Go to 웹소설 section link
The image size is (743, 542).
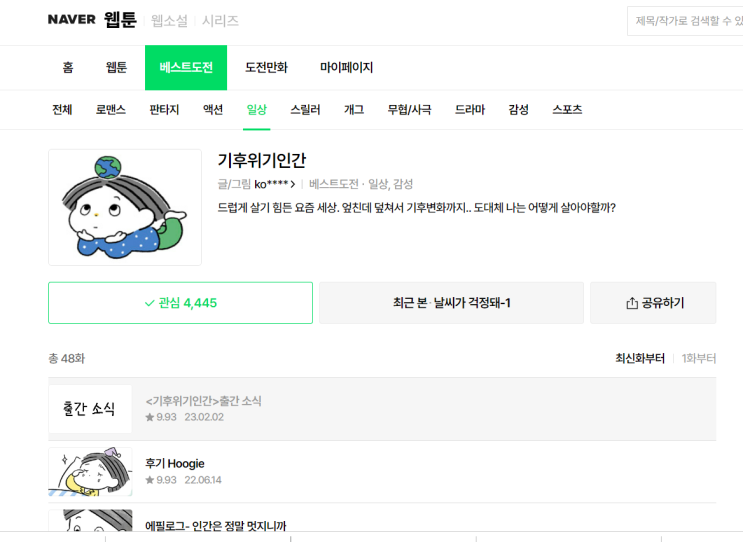[170, 21]
